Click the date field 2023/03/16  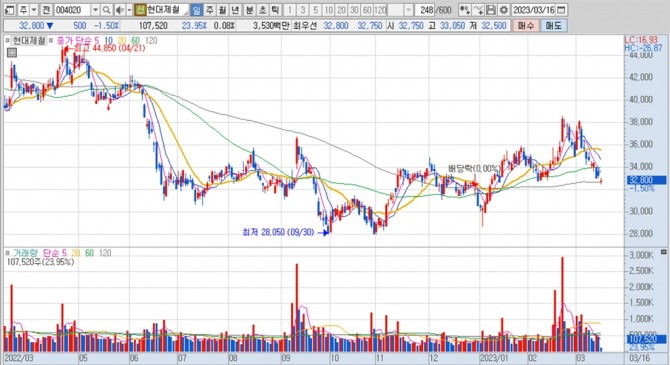point(534,10)
